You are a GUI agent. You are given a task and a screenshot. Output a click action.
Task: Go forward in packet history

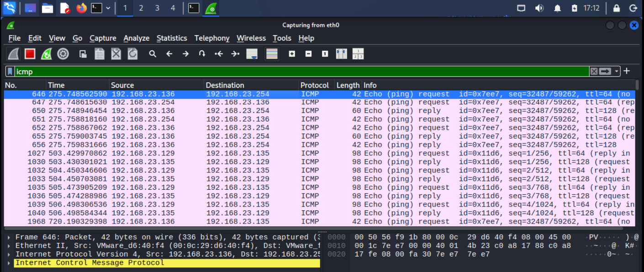[x=185, y=54]
